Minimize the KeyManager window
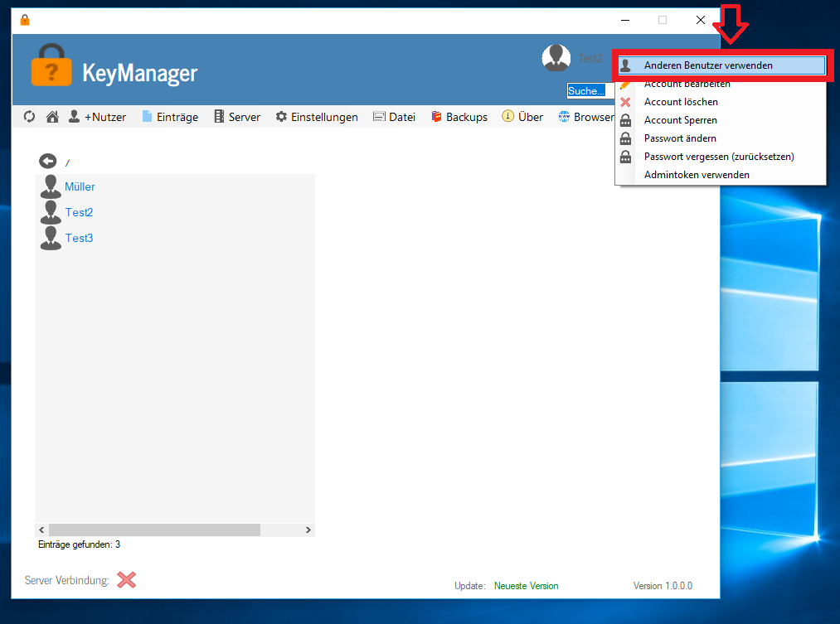The width and height of the screenshot is (840, 624). pos(625,20)
